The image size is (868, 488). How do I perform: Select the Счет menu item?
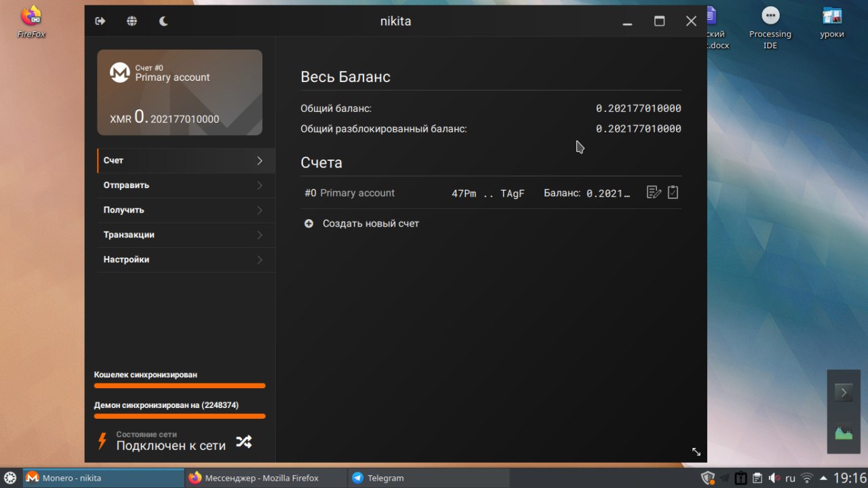(186, 161)
